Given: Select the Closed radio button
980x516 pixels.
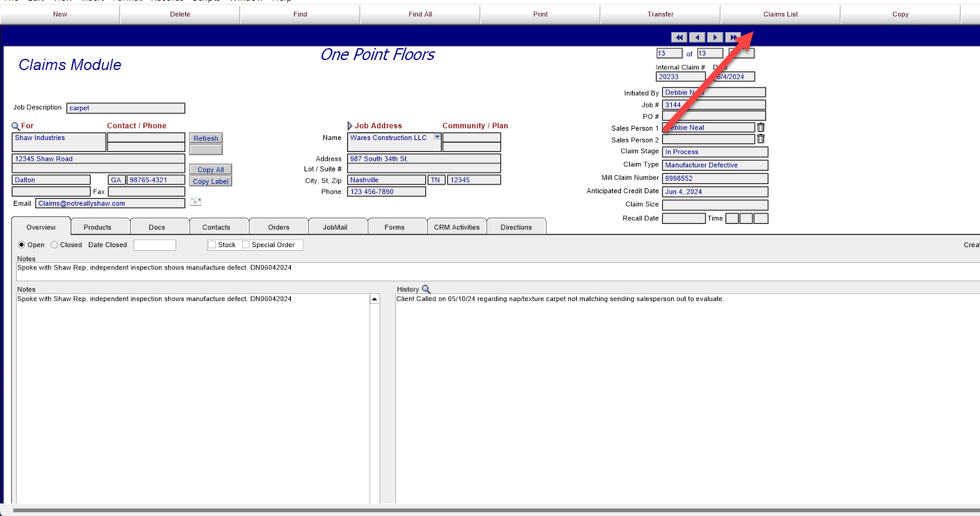Looking at the screenshot, I should (x=54, y=245).
